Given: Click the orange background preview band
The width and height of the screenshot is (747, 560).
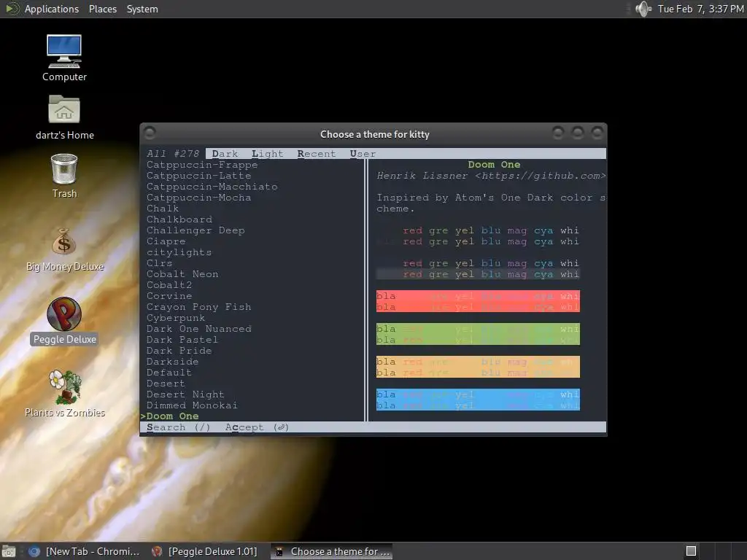Looking at the screenshot, I should point(478,367).
